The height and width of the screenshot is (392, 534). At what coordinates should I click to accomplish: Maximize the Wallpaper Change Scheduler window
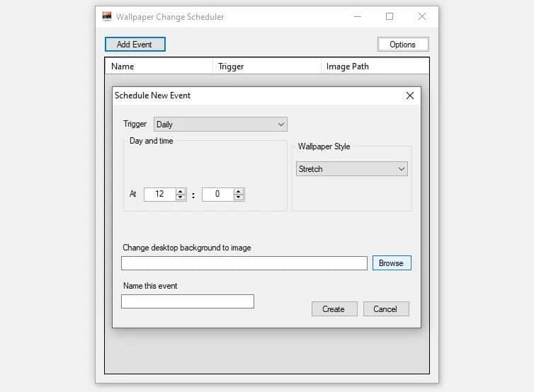pyautogui.click(x=390, y=16)
